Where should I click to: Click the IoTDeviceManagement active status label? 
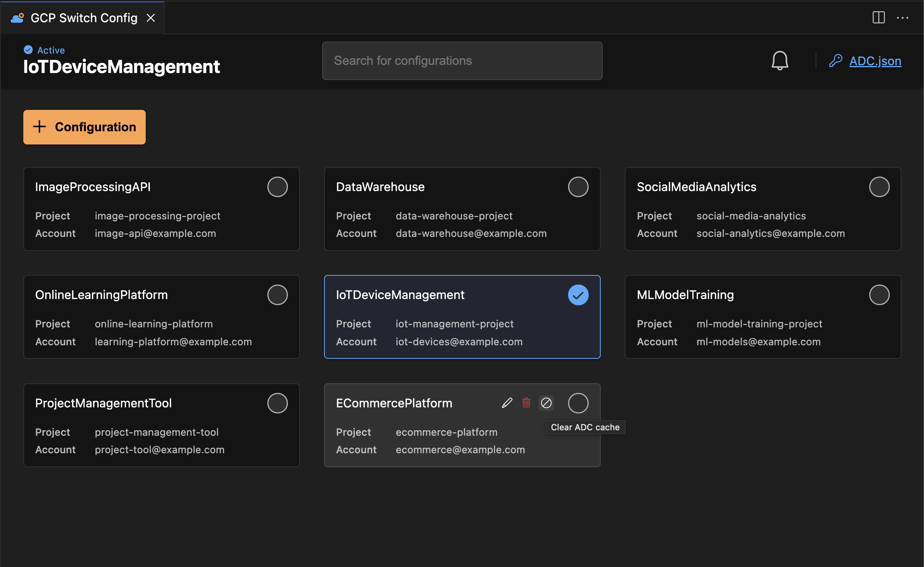49,49
